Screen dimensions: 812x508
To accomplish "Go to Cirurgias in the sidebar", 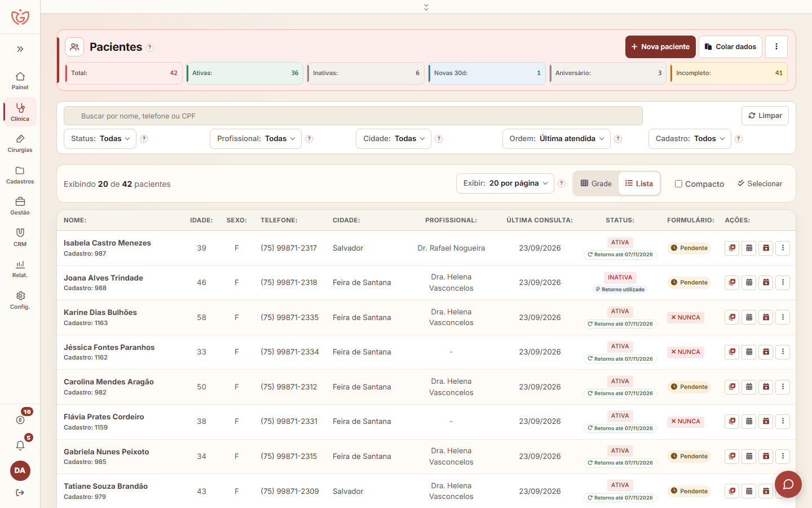I will coord(20,143).
